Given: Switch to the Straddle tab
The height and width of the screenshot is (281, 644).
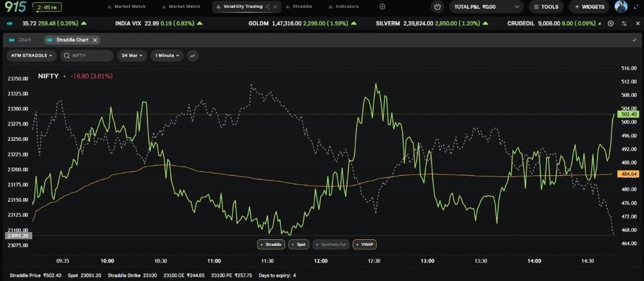Looking at the screenshot, I should 299,7.
